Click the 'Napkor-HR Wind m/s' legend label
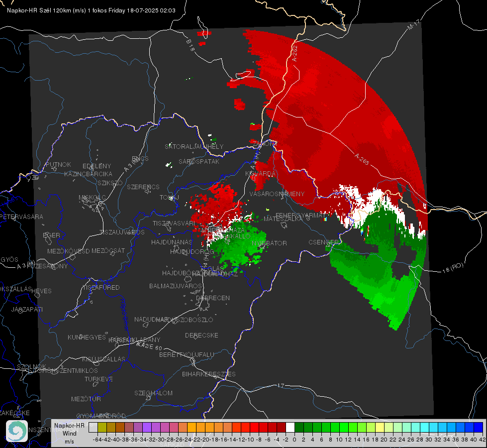Viewport: 487px width, 448px height. [69, 433]
